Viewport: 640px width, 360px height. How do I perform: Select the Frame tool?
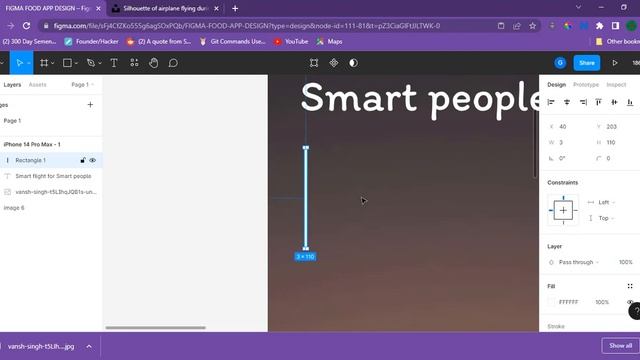(44, 63)
